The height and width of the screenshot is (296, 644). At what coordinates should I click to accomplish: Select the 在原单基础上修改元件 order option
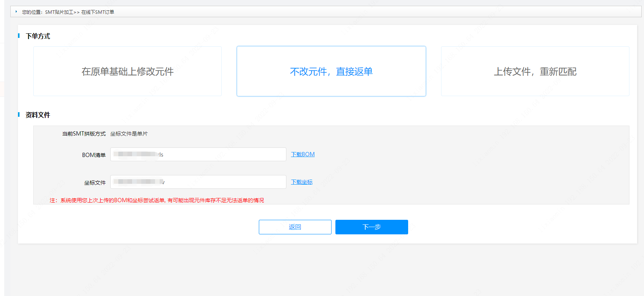(127, 72)
